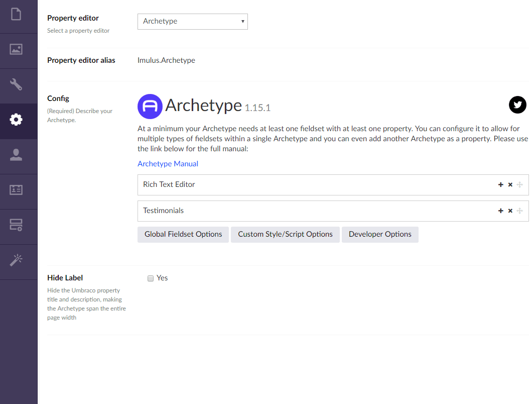The height and width of the screenshot is (404, 532).
Task: Click the Property editor label
Action: click(x=73, y=18)
